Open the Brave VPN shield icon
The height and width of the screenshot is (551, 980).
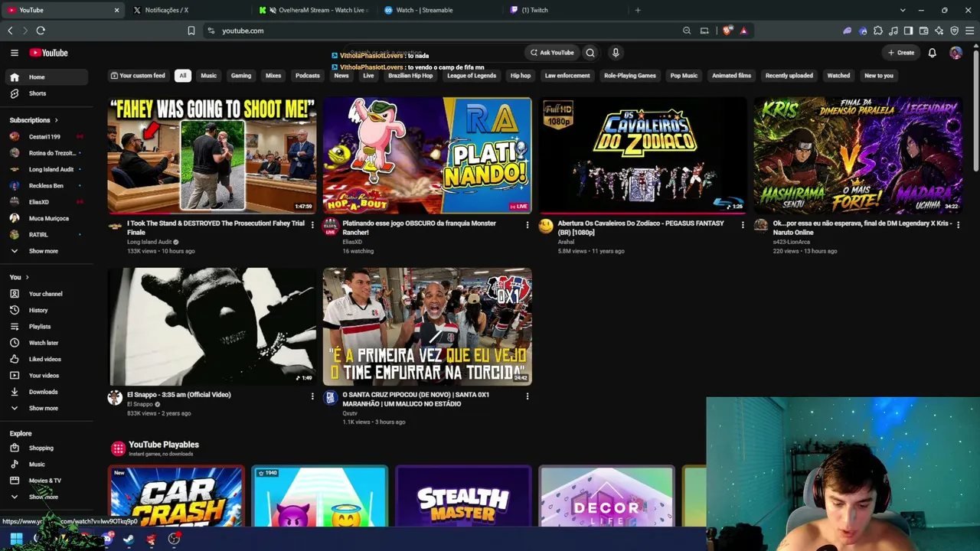pos(954,31)
